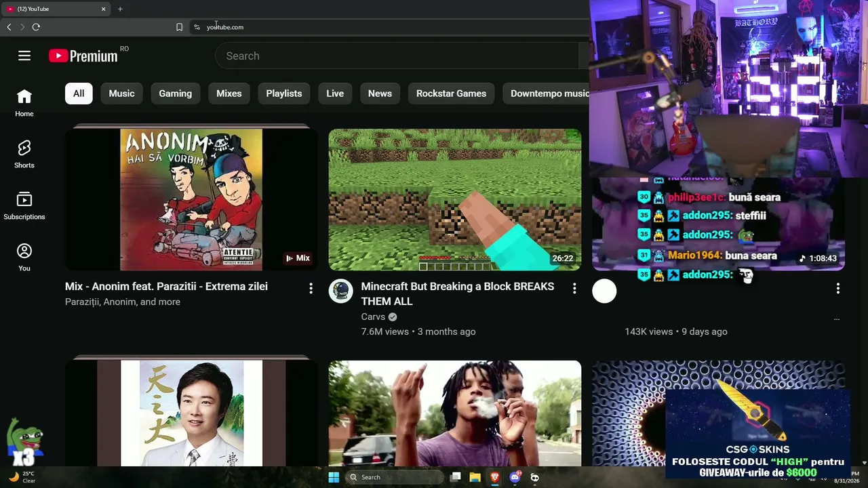Viewport: 868px width, 488px height.
Task: Select the Rockstar Games filter chip
Action: point(452,94)
